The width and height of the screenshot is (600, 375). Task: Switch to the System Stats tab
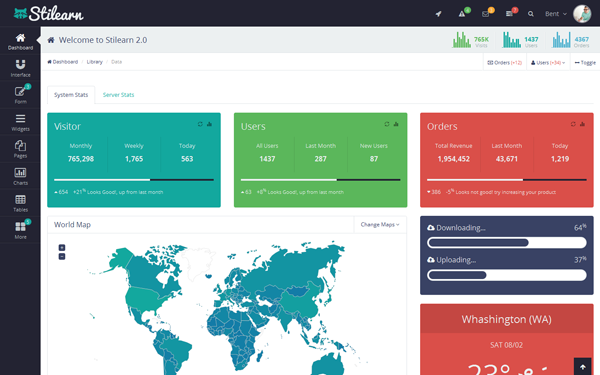(71, 95)
